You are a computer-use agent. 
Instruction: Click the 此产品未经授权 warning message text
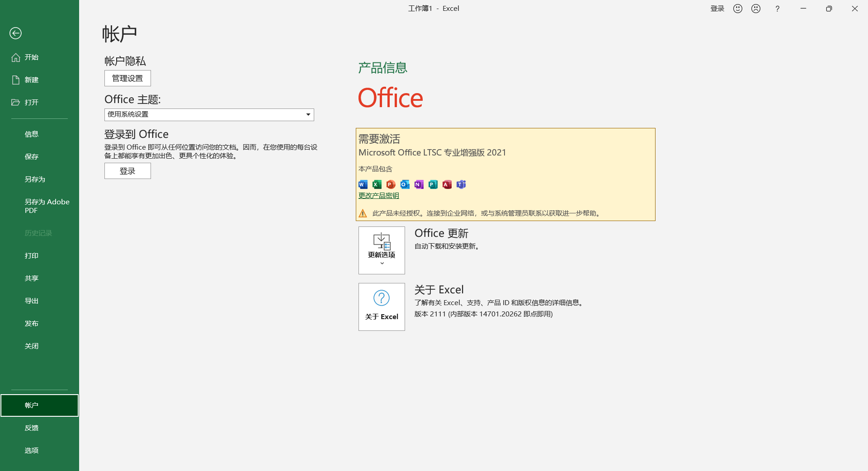[x=487, y=213]
